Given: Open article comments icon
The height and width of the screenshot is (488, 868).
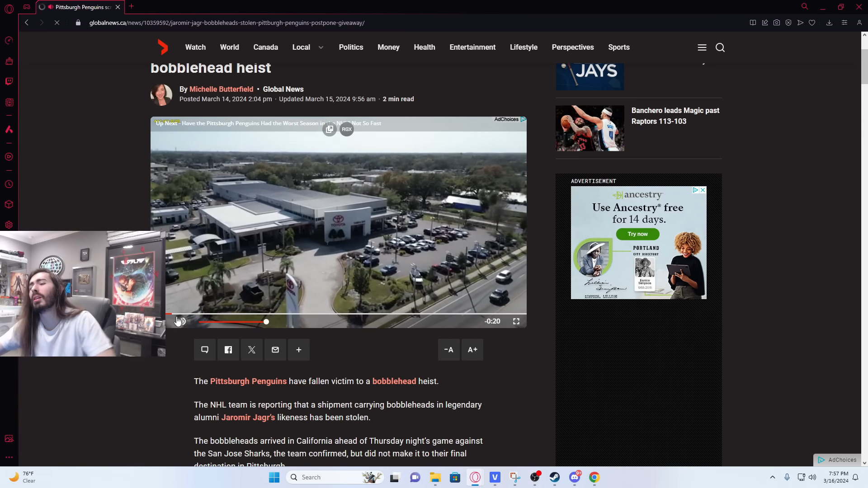Looking at the screenshot, I should (x=205, y=350).
